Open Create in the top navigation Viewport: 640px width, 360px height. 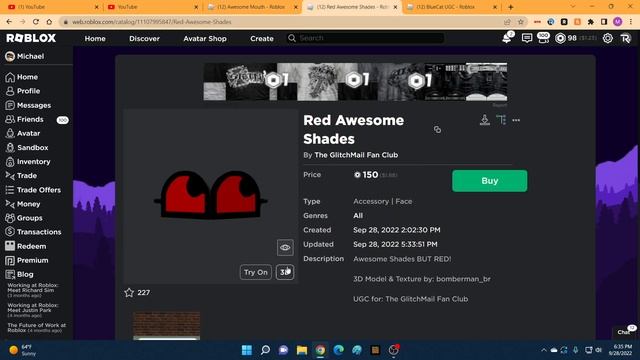[262, 38]
